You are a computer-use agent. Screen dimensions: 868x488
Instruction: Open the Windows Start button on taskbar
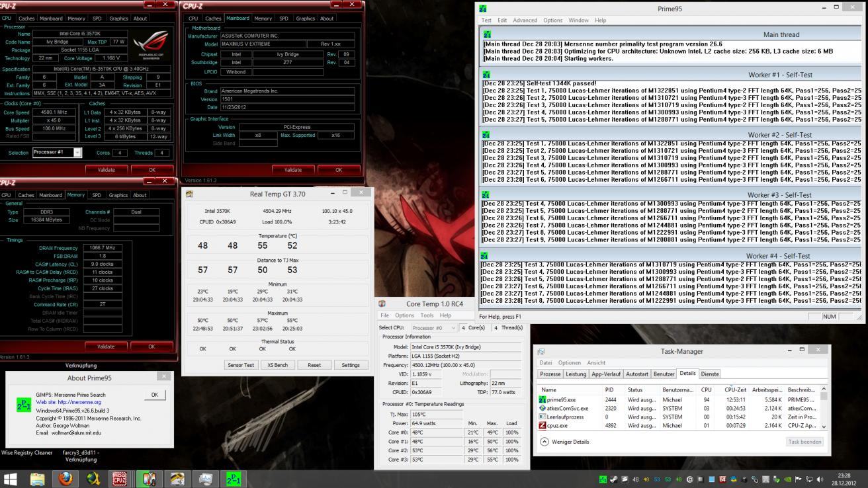point(11,479)
